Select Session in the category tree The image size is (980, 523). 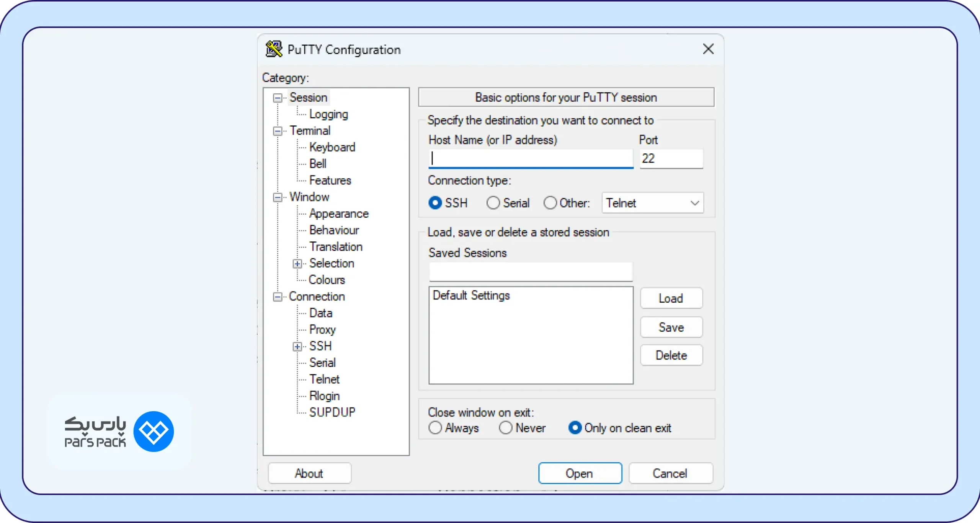click(308, 98)
